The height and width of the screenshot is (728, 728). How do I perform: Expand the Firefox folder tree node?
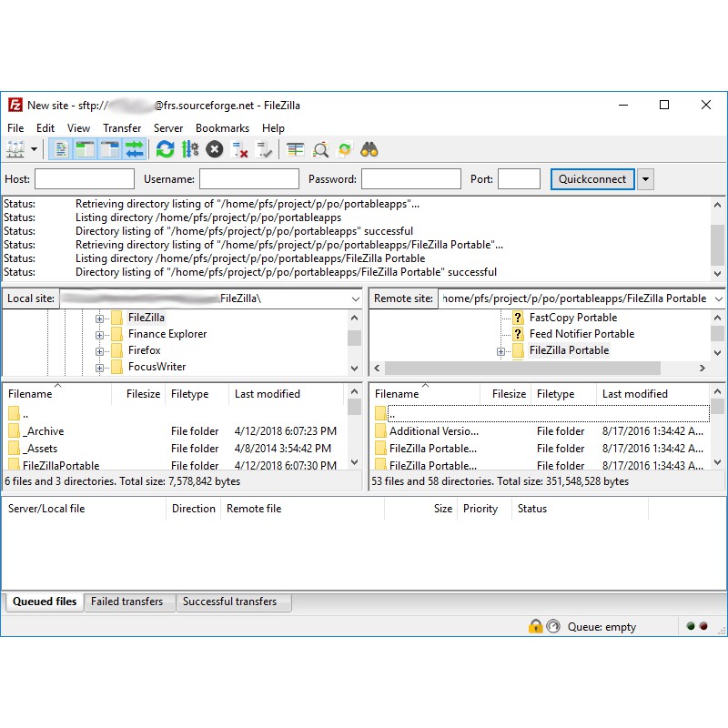(x=100, y=350)
